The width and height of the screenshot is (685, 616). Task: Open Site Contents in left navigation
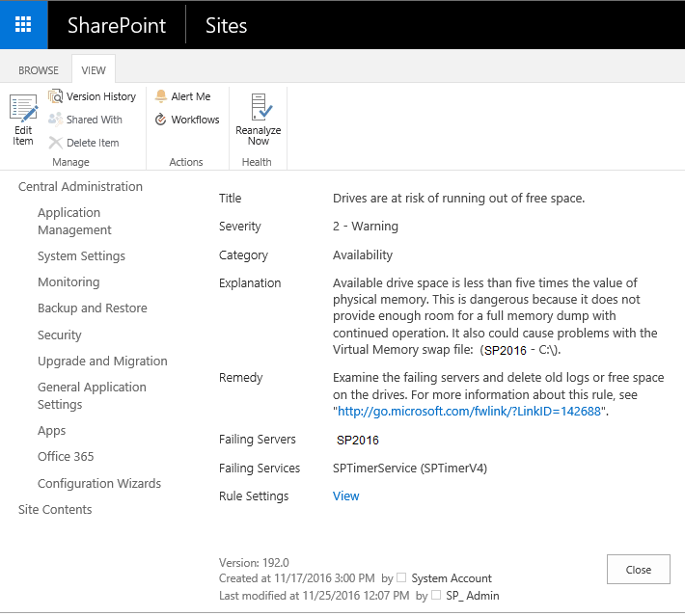55,509
